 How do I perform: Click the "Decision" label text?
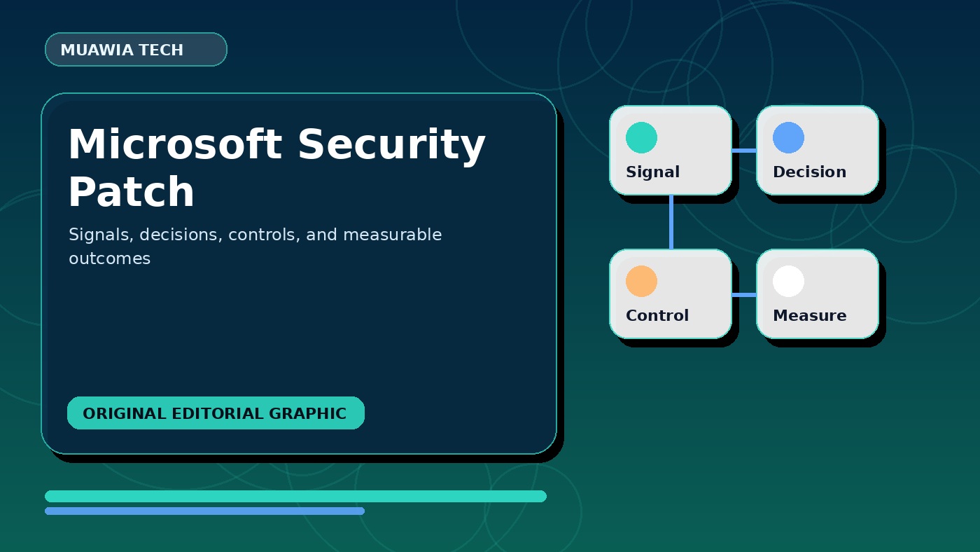pyautogui.click(x=809, y=172)
